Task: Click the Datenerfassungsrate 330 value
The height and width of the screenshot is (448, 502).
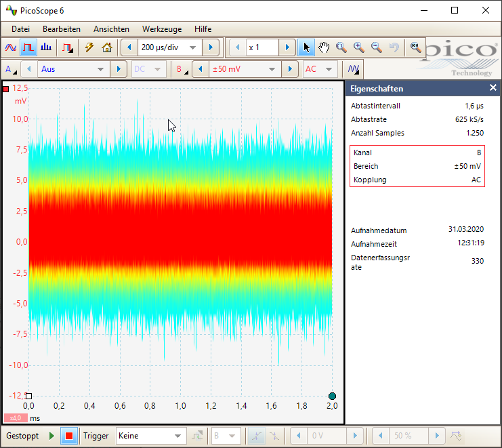Action: (x=478, y=262)
